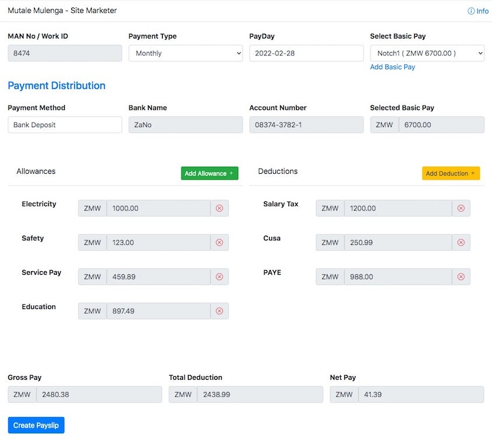Click the Education allowance label
This screenshot has width=492, height=448.
click(x=39, y=307)
